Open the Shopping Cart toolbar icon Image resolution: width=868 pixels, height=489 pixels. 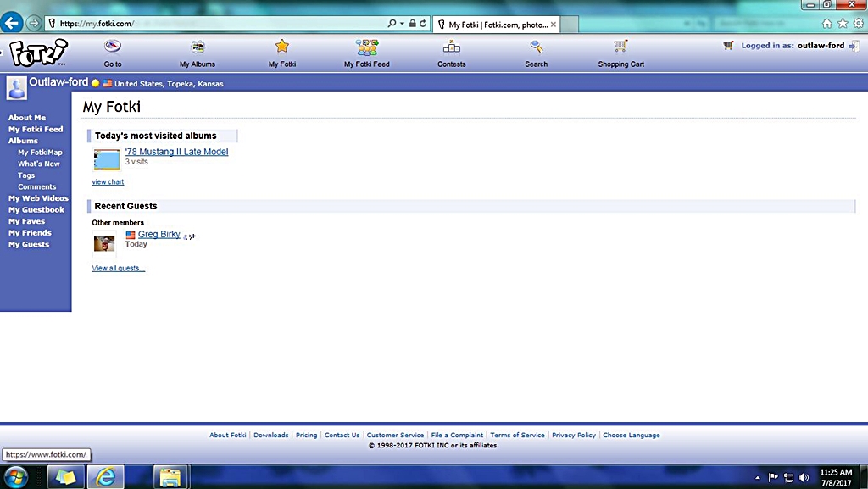pyautogui.click(x=620, y=46)
